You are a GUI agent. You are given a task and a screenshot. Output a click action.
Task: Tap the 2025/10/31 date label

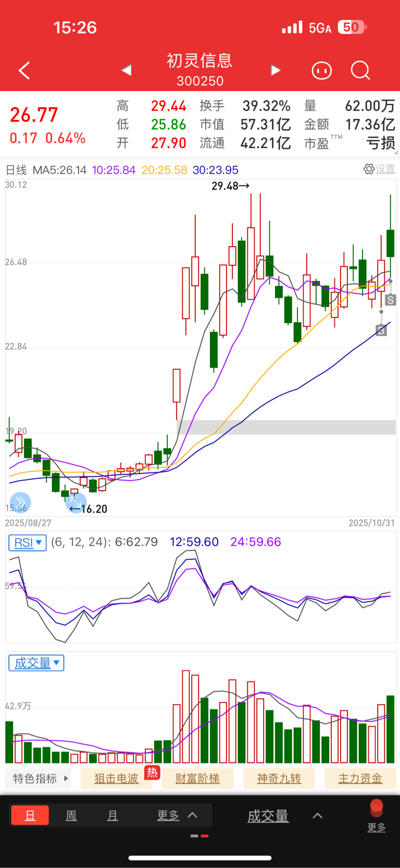tap(371, 523)
